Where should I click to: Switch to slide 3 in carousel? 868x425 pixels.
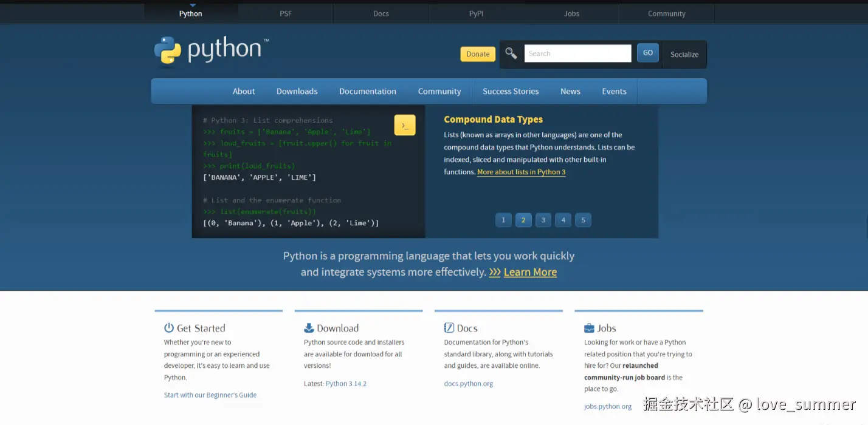tap(543, 220)
